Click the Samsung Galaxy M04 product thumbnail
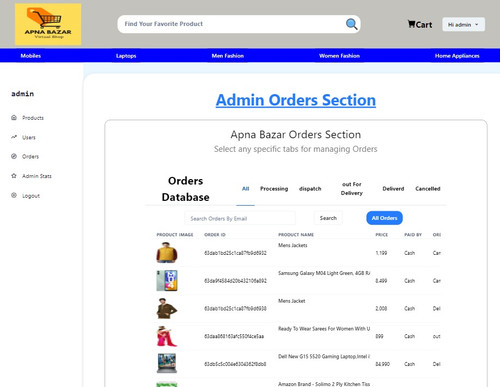The height and width of the screenshot is (387, 500). 167,280
